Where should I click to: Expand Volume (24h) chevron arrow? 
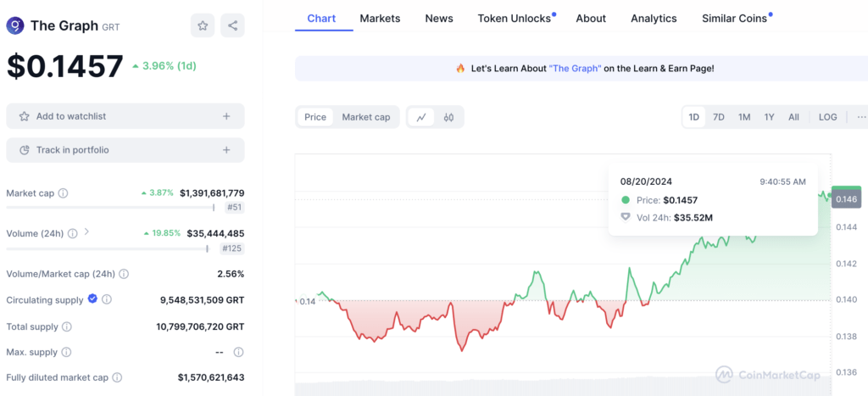point(86,232)
